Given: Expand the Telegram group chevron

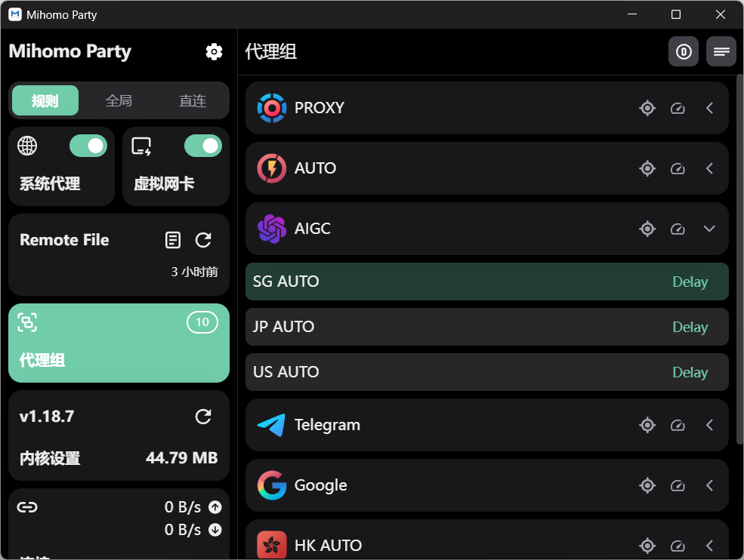Looking at the screenshot, I should pos(709,425).
